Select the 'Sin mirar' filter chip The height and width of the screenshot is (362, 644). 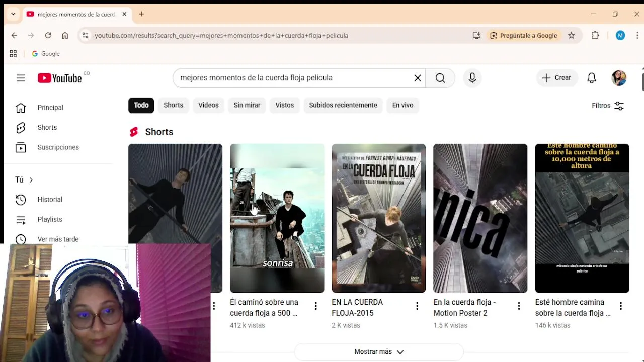247,105
